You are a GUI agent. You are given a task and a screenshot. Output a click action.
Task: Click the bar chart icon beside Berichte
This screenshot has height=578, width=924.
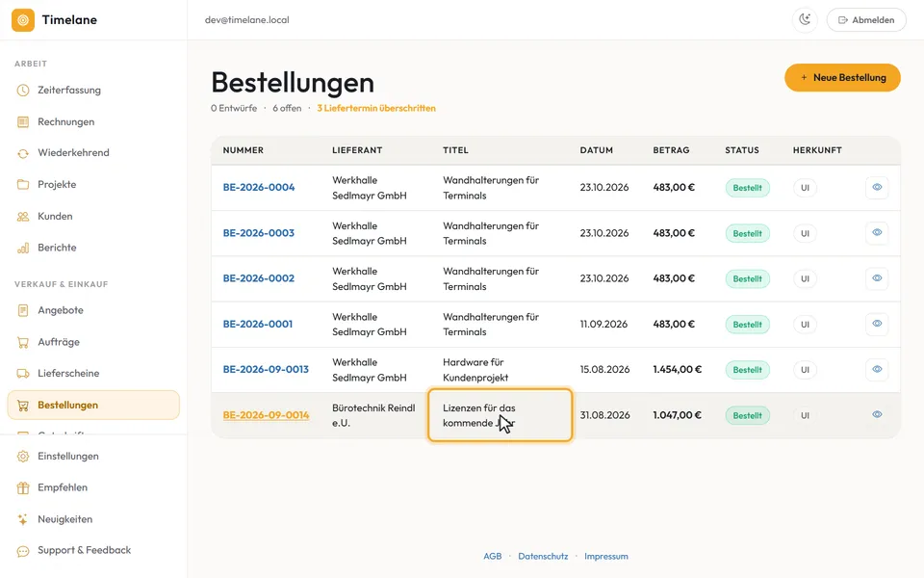(23, 248)
